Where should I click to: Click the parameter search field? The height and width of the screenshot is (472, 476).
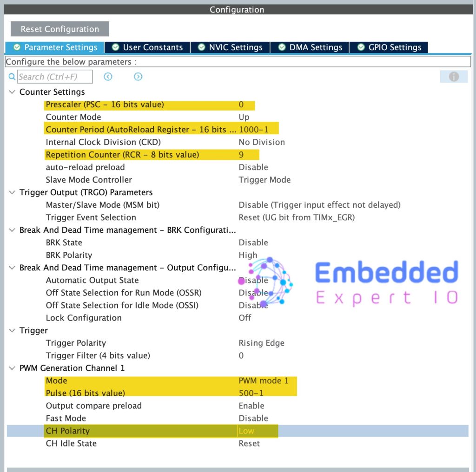55,77
